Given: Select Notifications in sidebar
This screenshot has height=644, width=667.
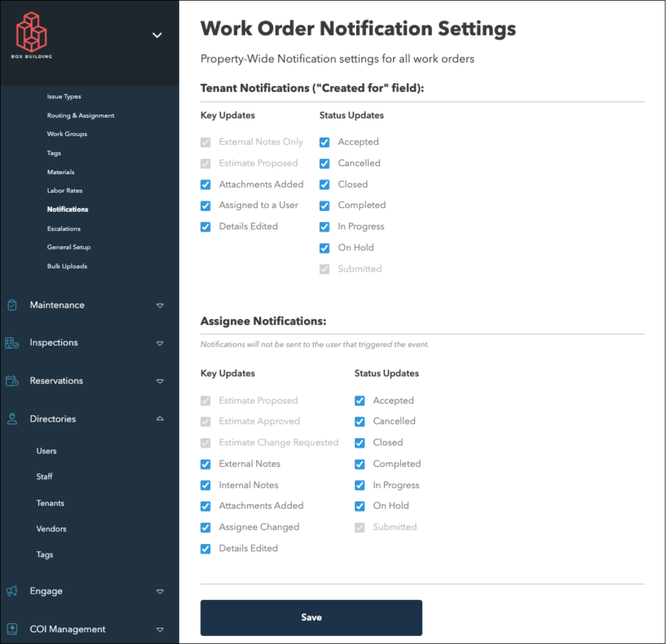Looking at the screenshot, I should pos(68,209).
